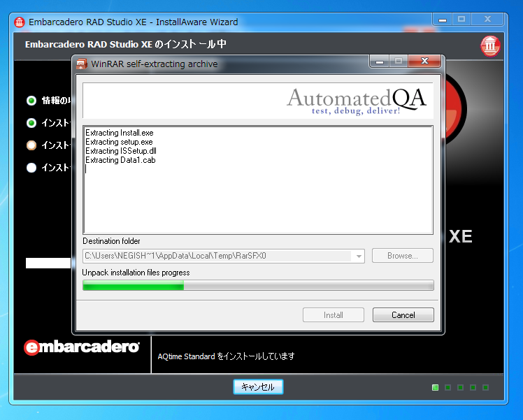Click 'Extracting ISSetup.dll' log line
The image size is (523, 420).
click(121, 151)
